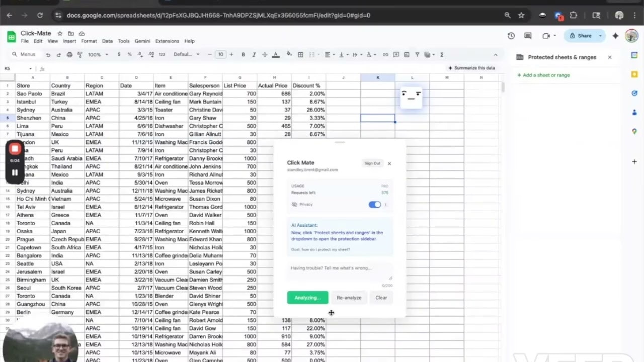Toggle bold formatting
Screen dimensions: 644x362
coord(243,54)
